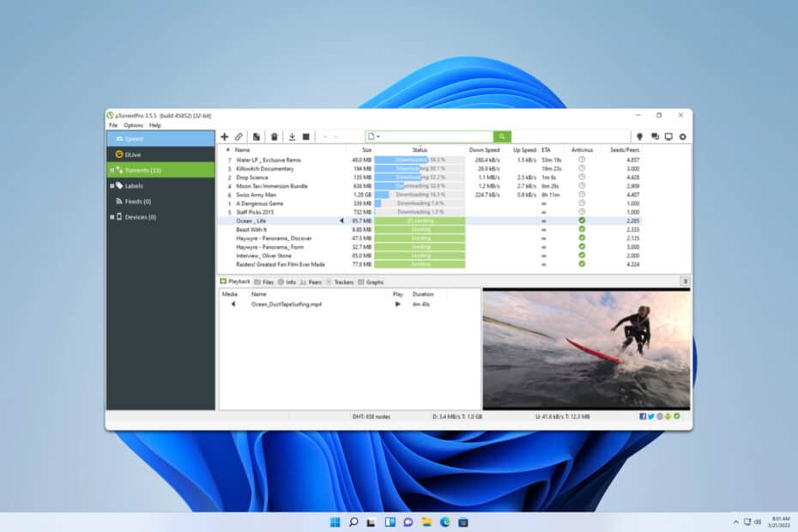Click the Add Torrent plus icon
The image size is (798, 532).
tap(225, 136)
